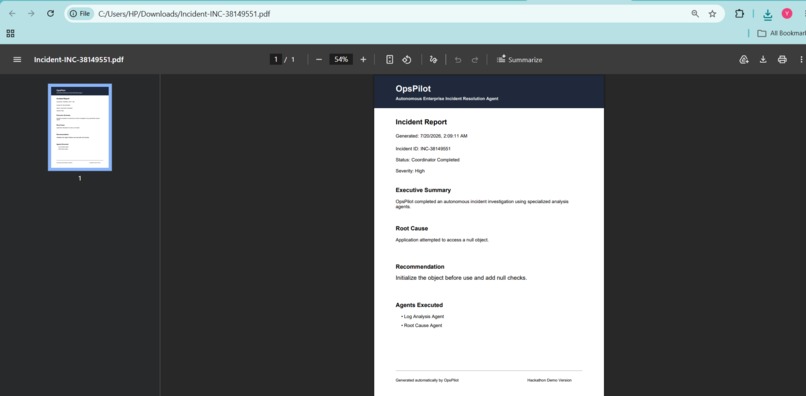806x396 pixels.
Task: Open the apps grid in the bookmarks bar
Action: [x=10, y=33]
